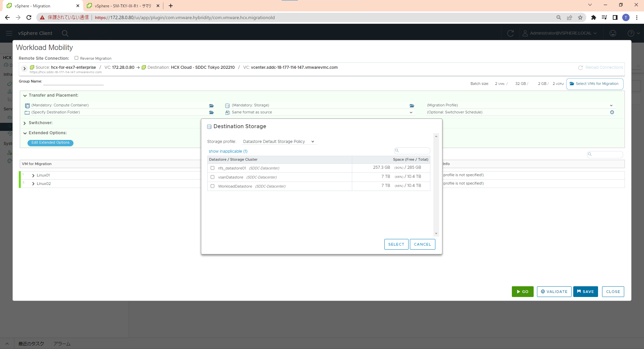Close the Workload Mobility dialog with CLOSE

[613, 292]
